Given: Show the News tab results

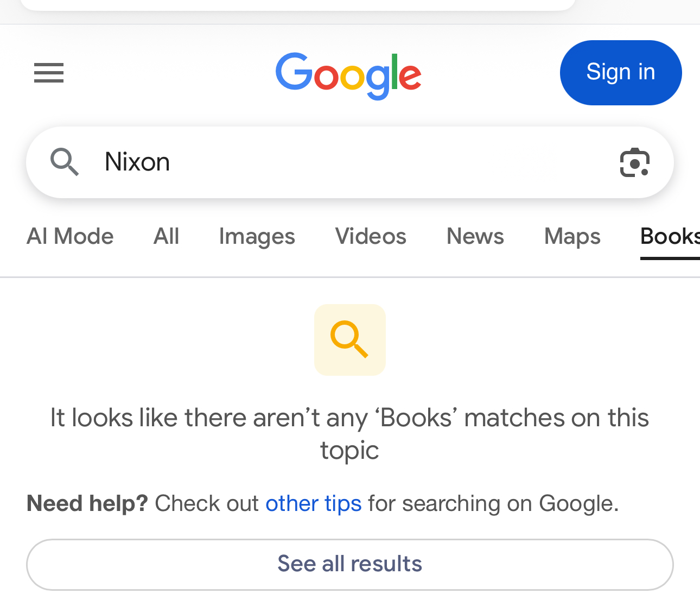Looking at the screenshot, I should [475, 237].
